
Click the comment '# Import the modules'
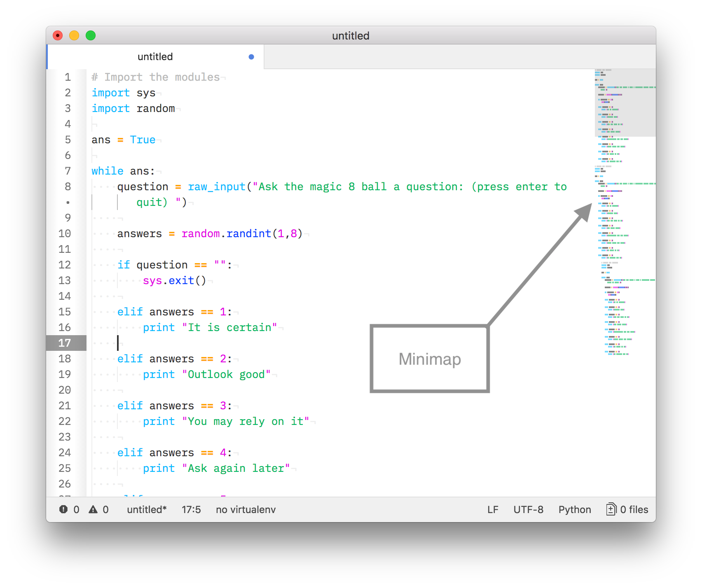[x=156, y=77]
